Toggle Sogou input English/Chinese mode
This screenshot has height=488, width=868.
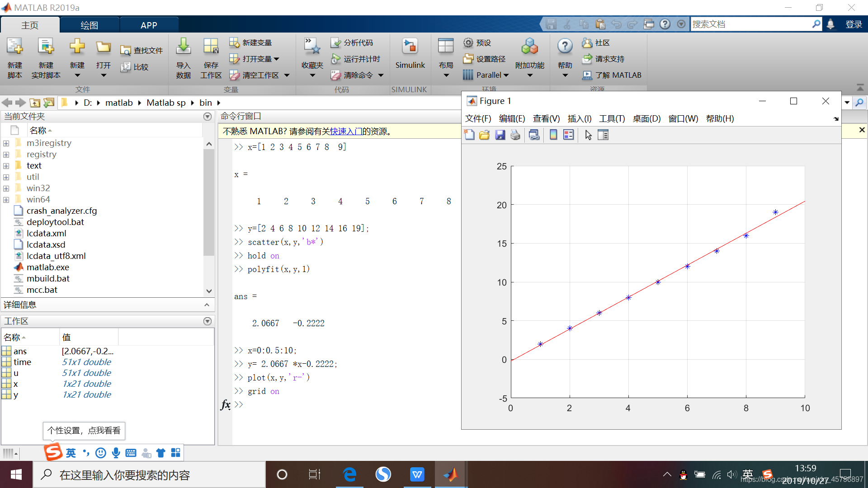coord(71,453)
